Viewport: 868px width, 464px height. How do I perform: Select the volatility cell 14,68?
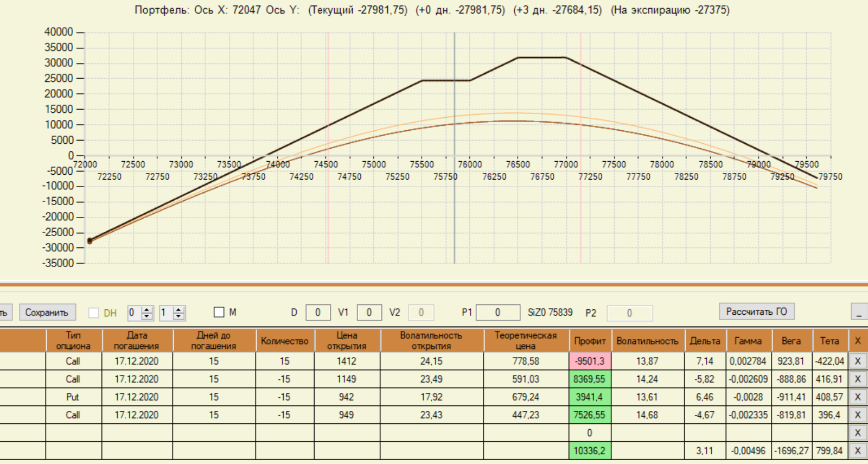pyautogui.click(x=648, y=415)
